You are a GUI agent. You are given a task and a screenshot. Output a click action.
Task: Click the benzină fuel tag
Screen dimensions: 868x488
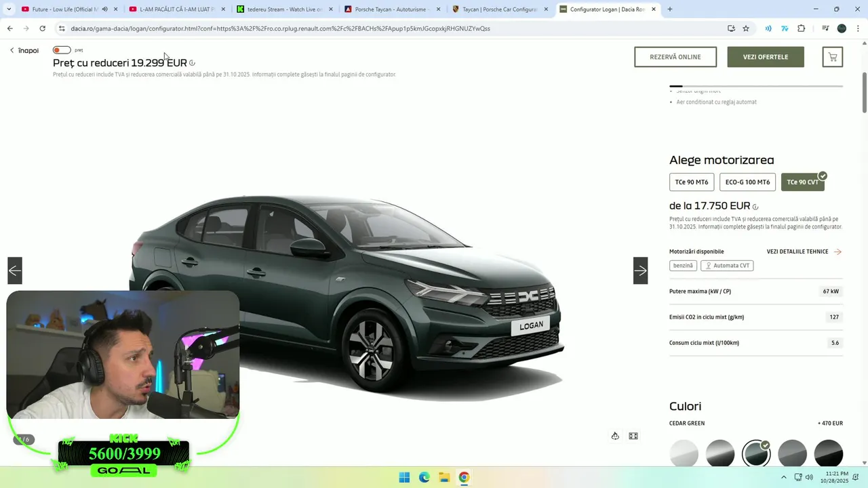coord(683,266)
